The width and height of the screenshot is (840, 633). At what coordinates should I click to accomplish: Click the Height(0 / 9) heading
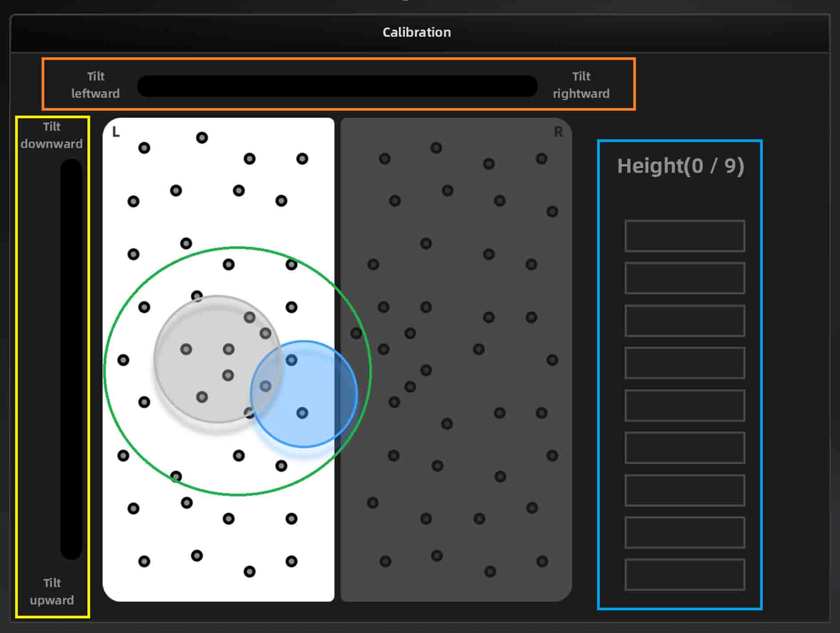point(680,166)
